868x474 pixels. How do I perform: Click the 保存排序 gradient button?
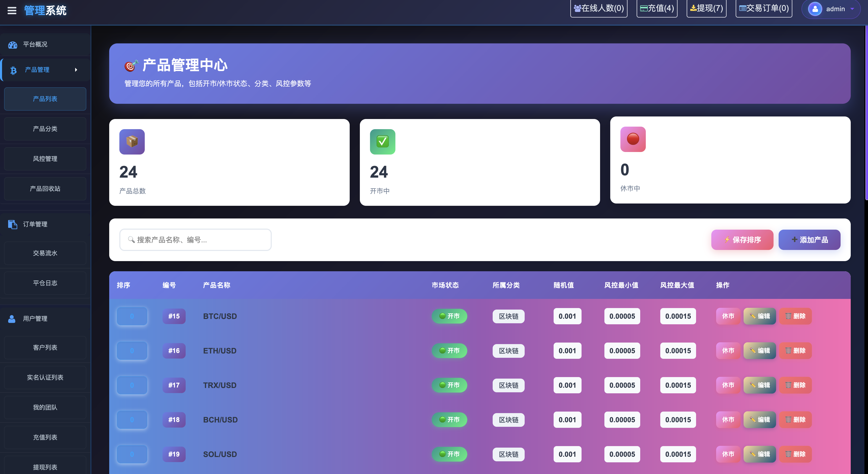(742, 240)
